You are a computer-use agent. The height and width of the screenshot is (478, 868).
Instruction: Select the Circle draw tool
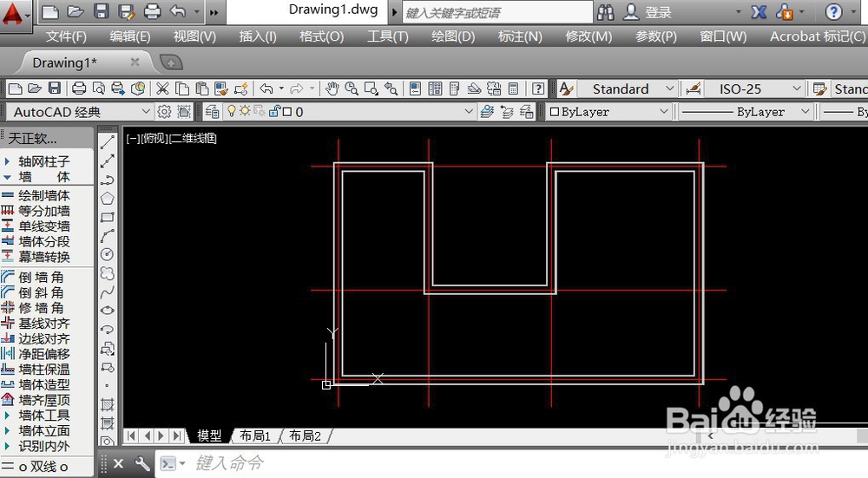108,254
